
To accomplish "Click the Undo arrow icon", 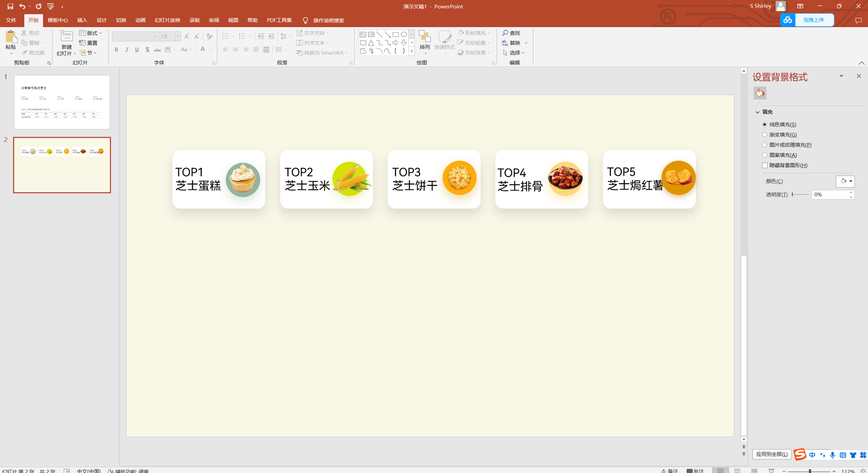I will (22, 6).
